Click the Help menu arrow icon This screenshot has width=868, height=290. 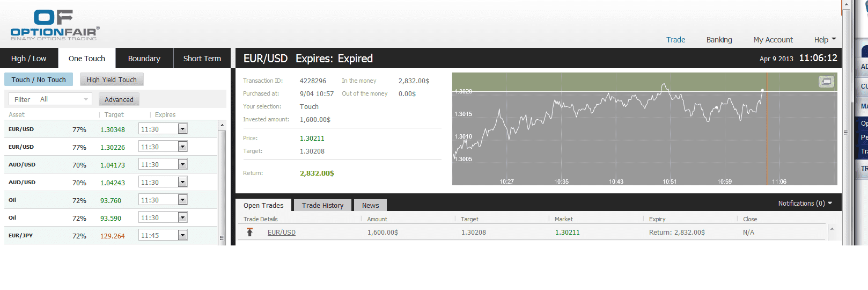point(834,39)
